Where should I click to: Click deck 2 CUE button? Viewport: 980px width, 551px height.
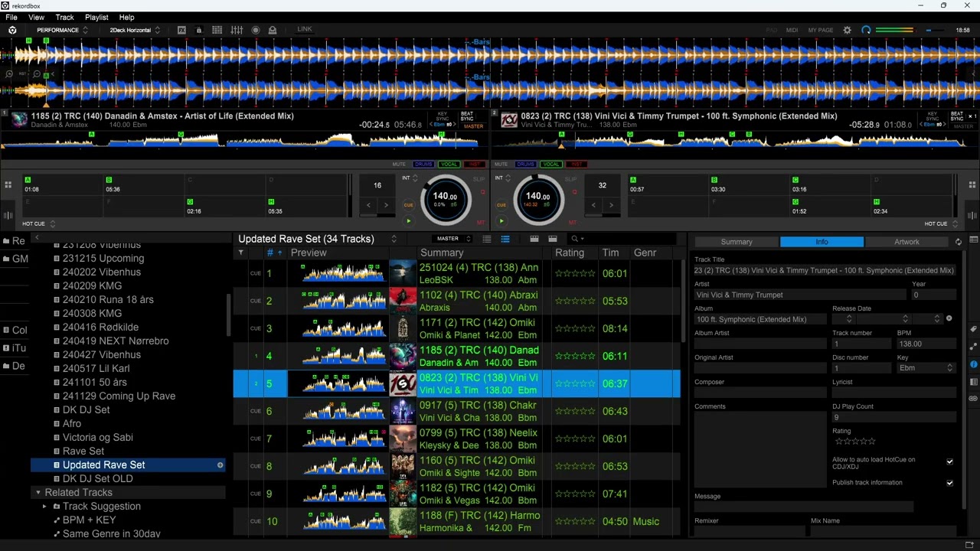coord(501,205)
